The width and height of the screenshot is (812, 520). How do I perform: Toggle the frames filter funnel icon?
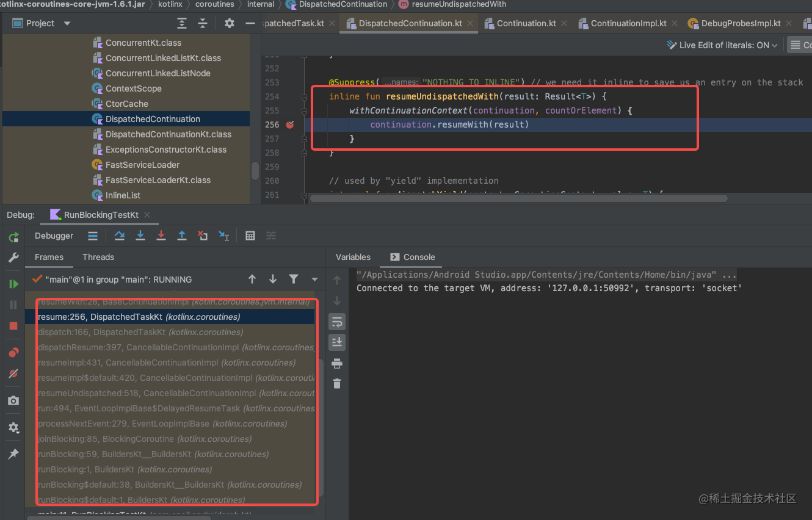[x=294, y=279]
